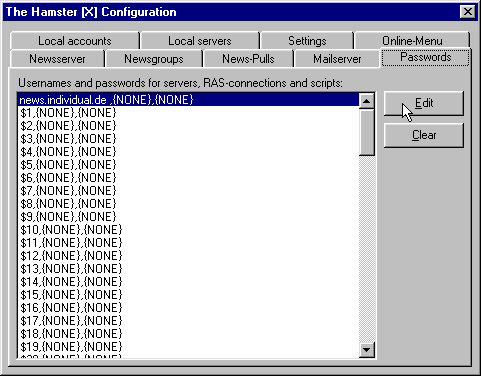Image resolution: width=481 pixels, height=376 pixels.
Task: Select the $11,{NONE},{NONE} entry
Action: coord(188,243)
